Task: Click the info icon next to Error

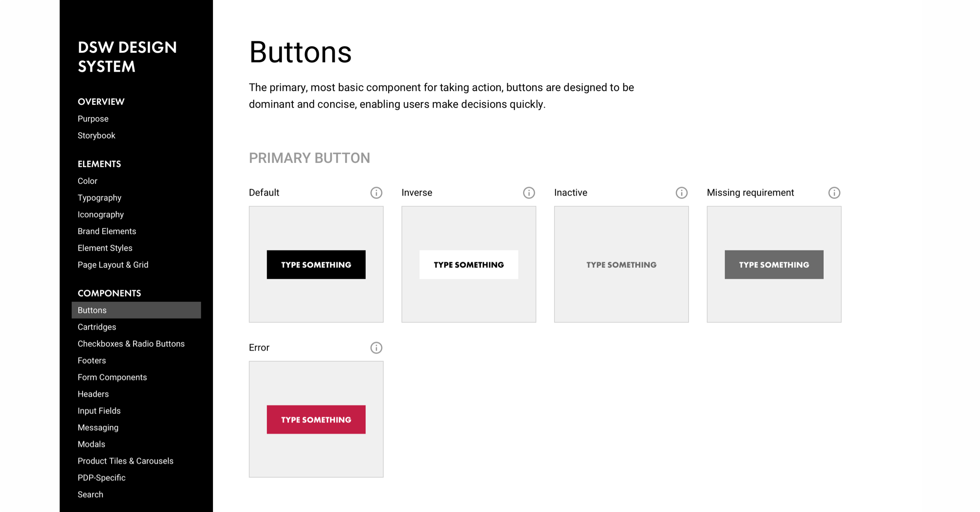Action: tap(376, 348)
